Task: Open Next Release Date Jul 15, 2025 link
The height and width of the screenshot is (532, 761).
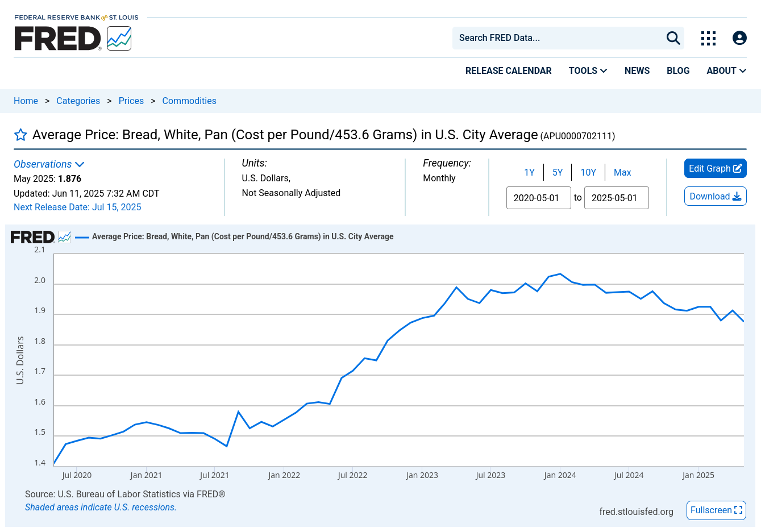Action: (x=77, y=207)
